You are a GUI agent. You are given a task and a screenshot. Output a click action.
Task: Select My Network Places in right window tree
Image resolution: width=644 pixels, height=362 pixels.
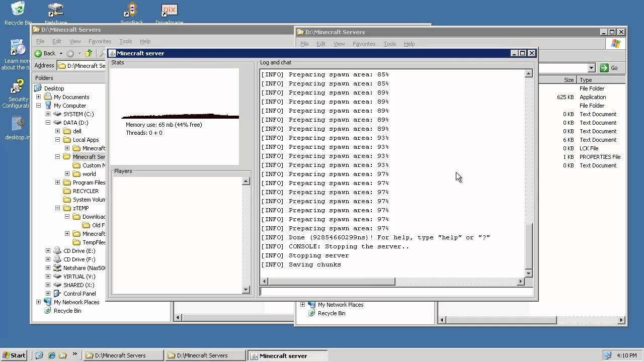click(x=340, y=305)
